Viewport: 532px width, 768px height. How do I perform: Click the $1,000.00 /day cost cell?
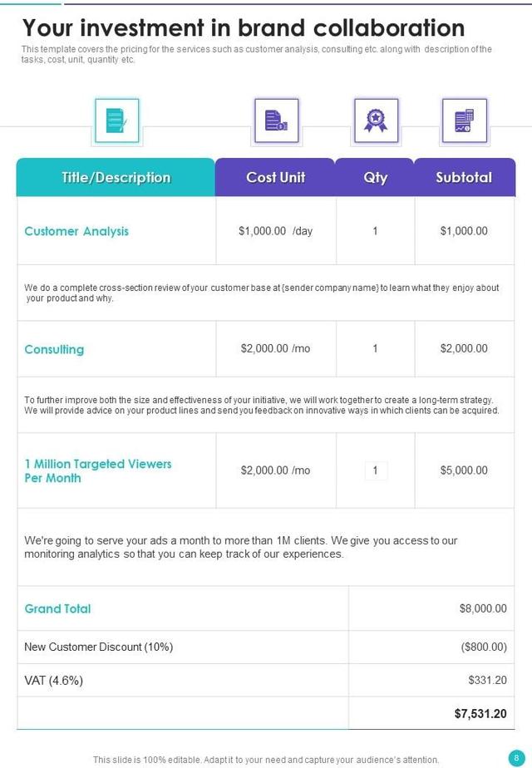[275, 231]
